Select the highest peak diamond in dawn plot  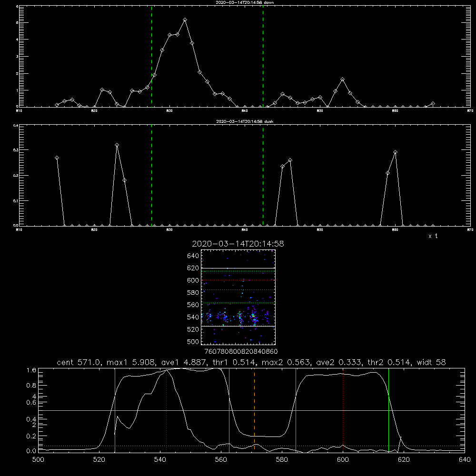tap(185, 20)
